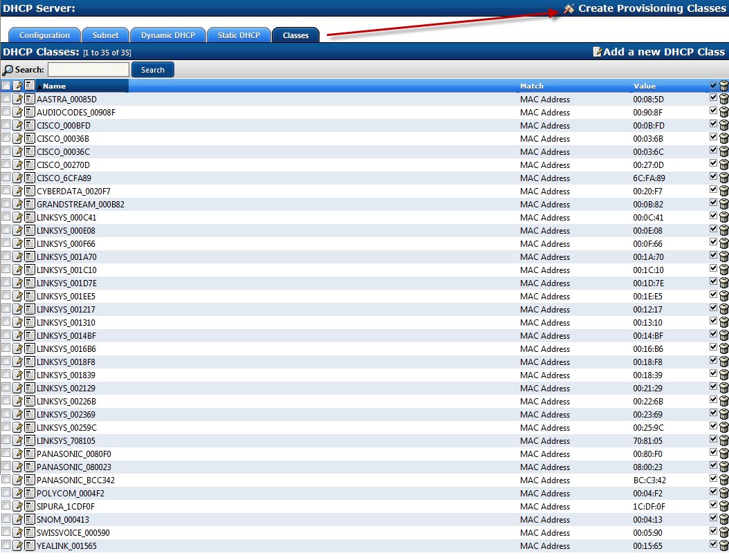Click the value BC:C3:42
This screenshot has height=560, width=729.
pyautogui.click(x=649, y=480)
